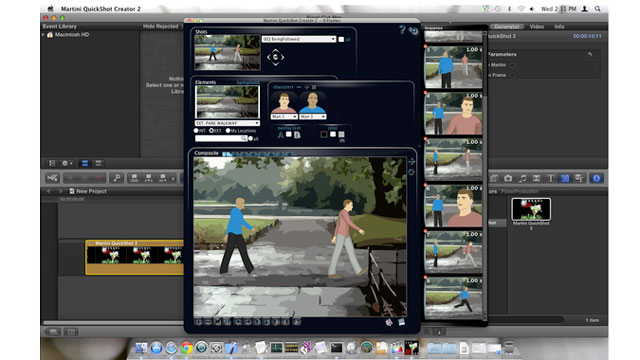Click the location search input field
Image resolution: width=640 pixels, height=360 pixels.
point(221,139)
